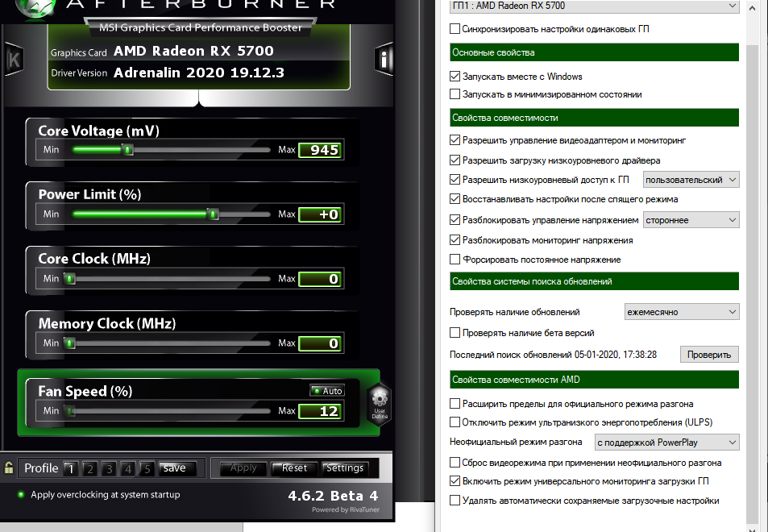Click the Adrenalin 2020 19.12.3 driver text
768x532 pixels.
(x=199, y=73)
